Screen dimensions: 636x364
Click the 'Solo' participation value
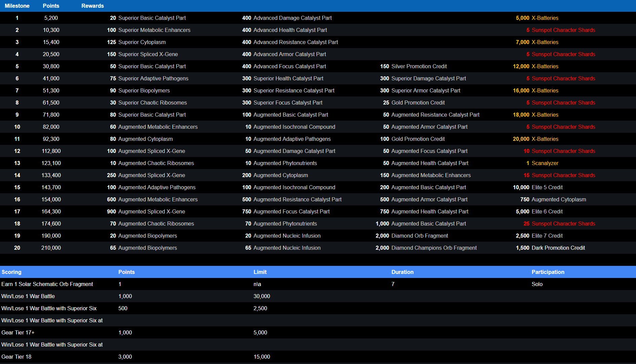click(x=537, y=284)
